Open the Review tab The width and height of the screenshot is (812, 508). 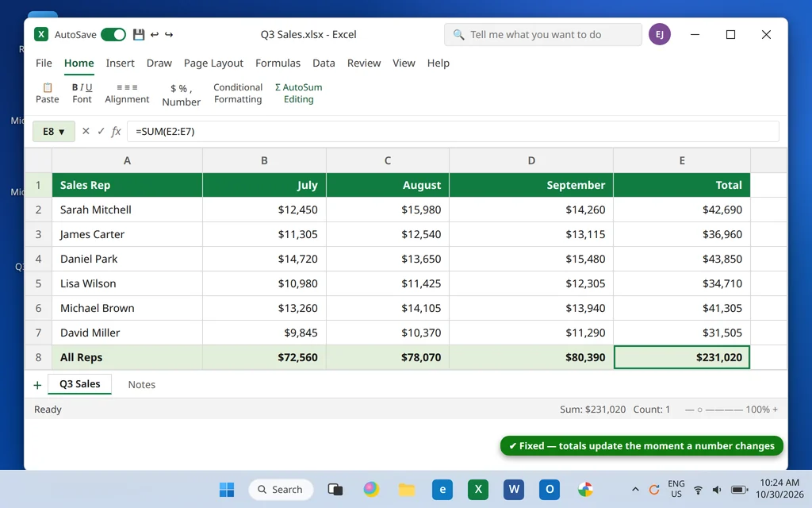tap(363, 63)
